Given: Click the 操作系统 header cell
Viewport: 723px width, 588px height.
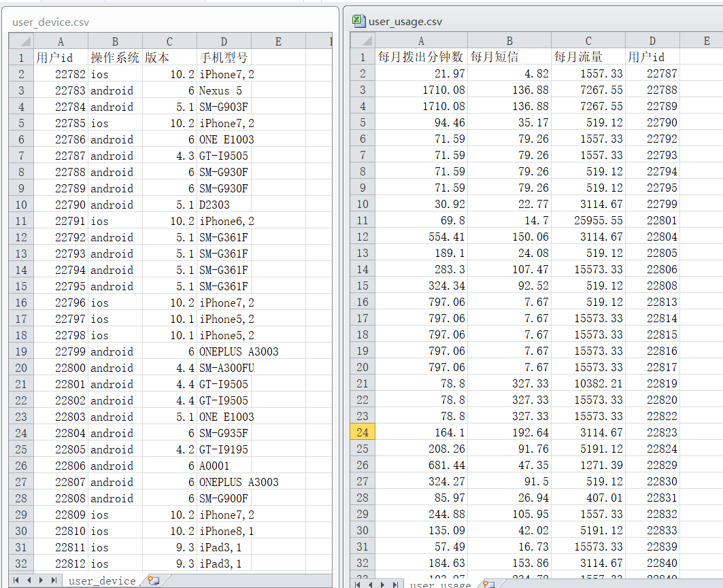Looking at the screenshot, I should coord(115,57).
